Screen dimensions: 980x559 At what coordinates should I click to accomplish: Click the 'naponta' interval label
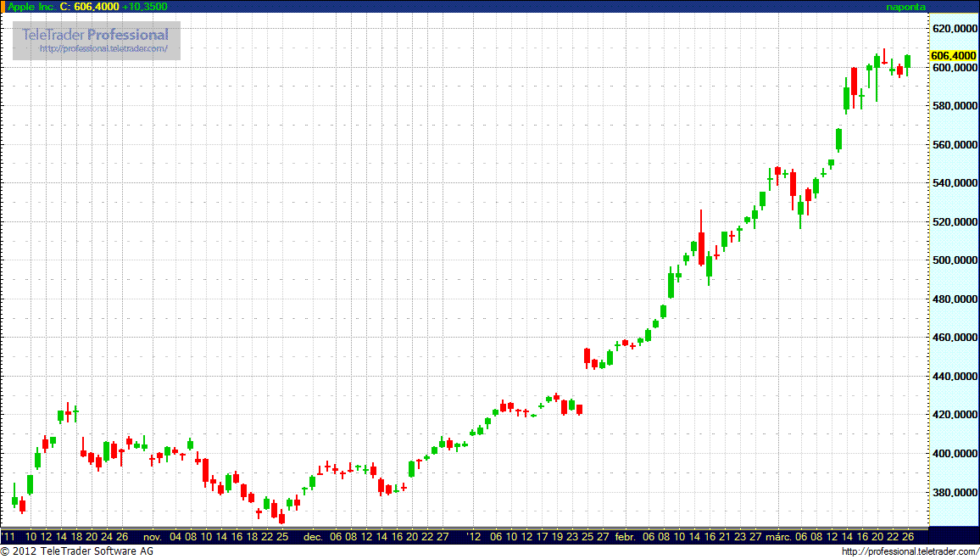pos(905,7)
